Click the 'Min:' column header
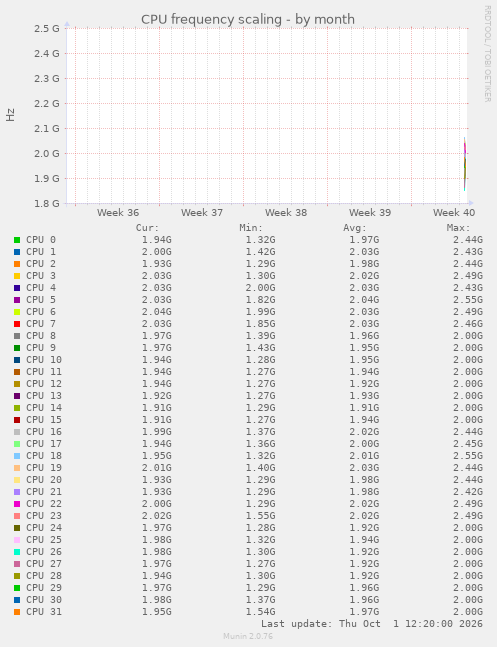 [x=251, y=228]
